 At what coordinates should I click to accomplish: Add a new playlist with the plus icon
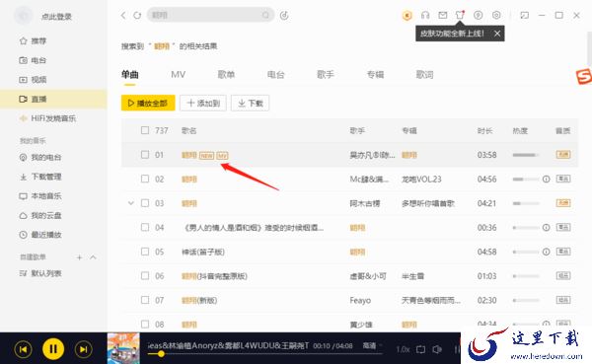click(79, 257)
